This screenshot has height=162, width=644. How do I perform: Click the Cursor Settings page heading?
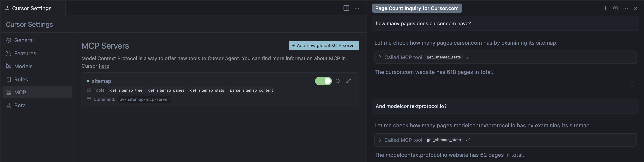point(29,24)
